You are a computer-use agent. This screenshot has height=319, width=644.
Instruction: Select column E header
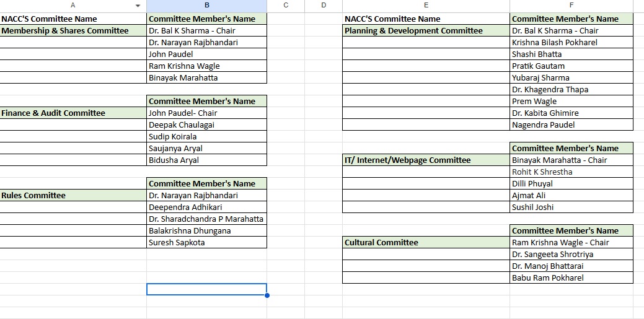(426, 6)
